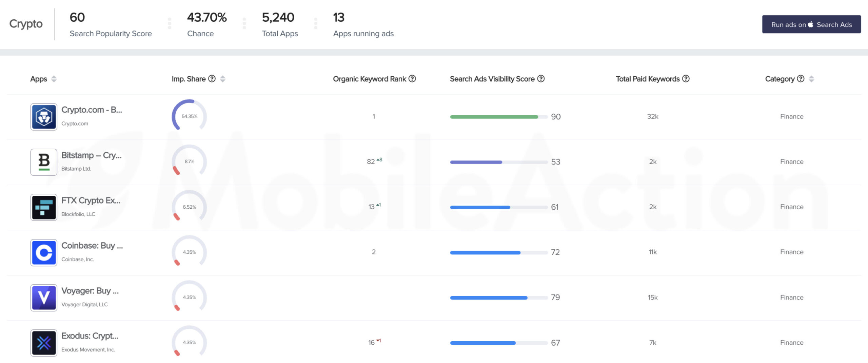This screenshot has width=868, height=363.
Task: Click the Search Popularity Score label
Action: click(111, 34)
